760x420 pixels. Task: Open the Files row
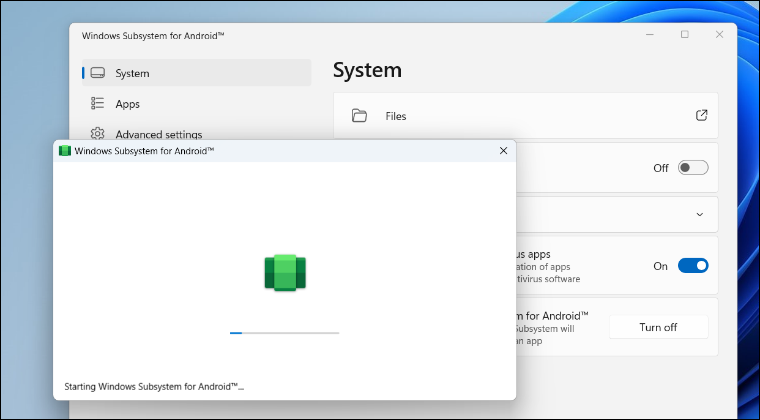pyautogui.click(x=525, y=115)
